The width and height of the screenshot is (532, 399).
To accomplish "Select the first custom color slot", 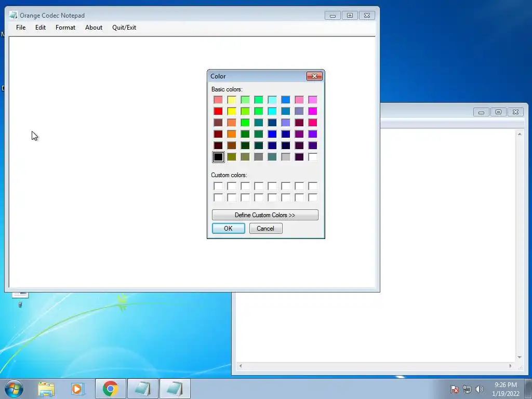I will click(218, 186).
